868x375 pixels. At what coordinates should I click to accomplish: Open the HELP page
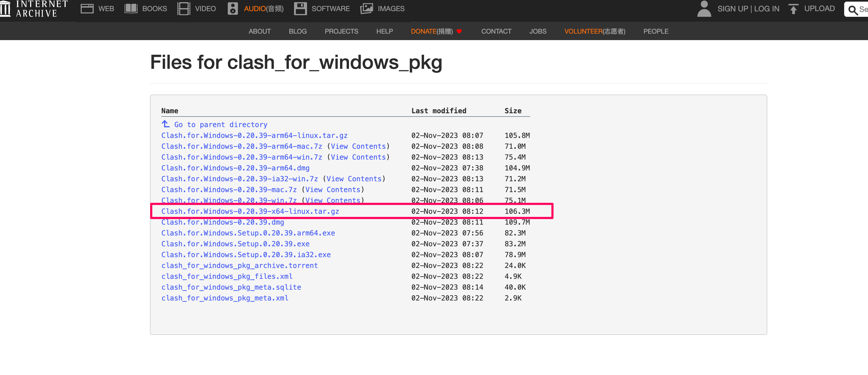(384, 31)
